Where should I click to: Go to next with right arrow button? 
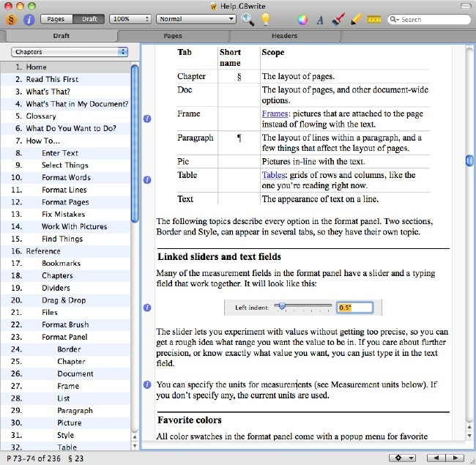(455, 458)
